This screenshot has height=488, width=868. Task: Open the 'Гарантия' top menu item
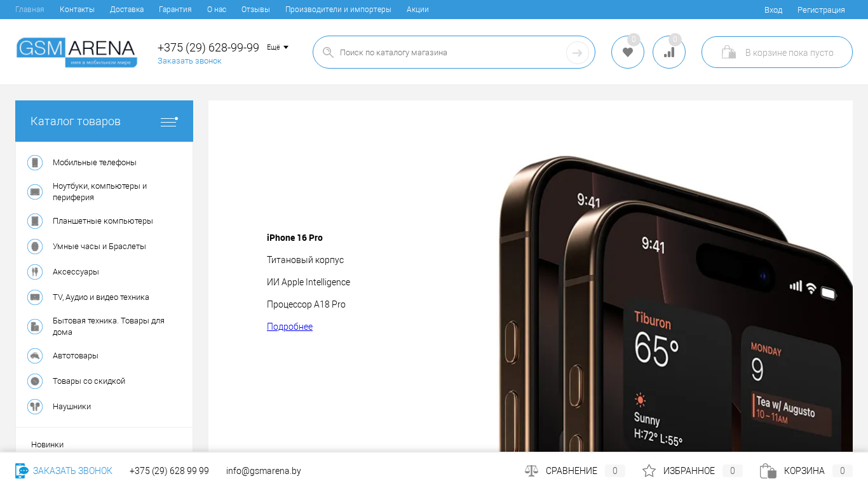coord(175,10)
